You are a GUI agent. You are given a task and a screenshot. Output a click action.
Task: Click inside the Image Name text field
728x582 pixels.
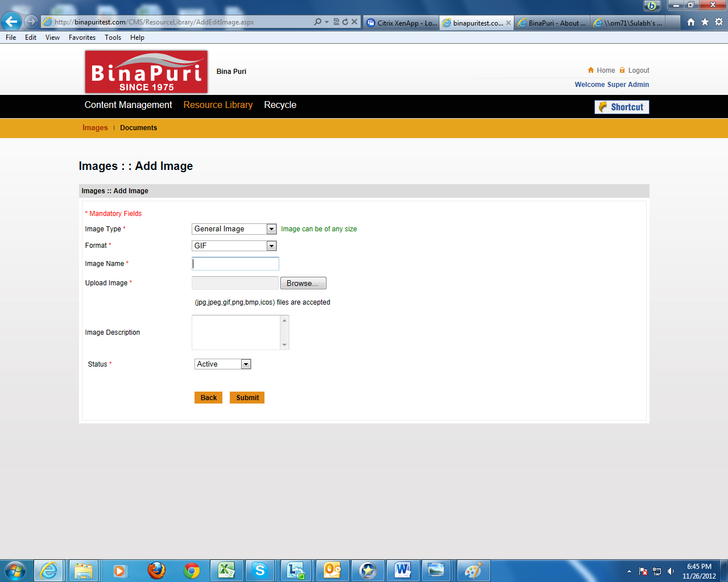click(235, 264)
